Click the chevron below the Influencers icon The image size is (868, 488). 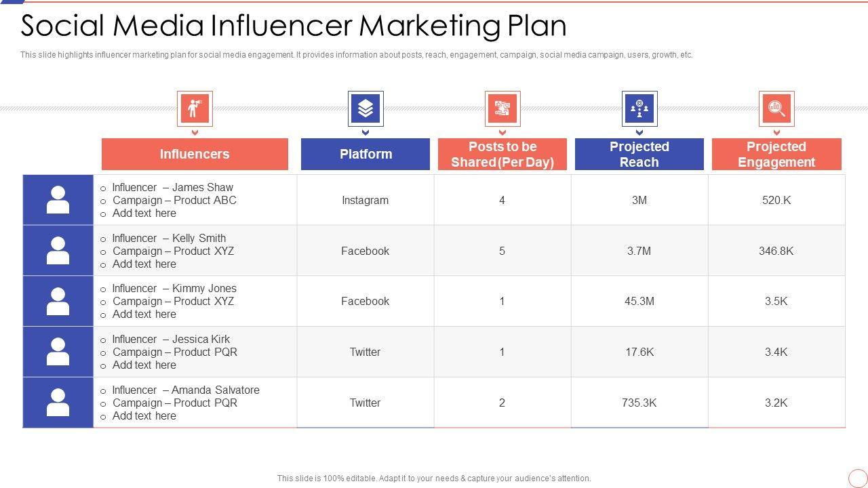pos(195,133)
